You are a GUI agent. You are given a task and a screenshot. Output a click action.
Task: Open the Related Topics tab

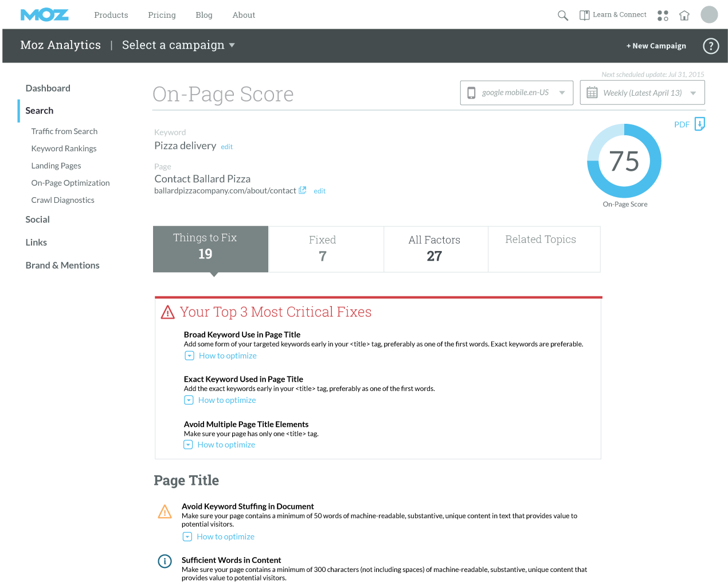tap(544, 249)
